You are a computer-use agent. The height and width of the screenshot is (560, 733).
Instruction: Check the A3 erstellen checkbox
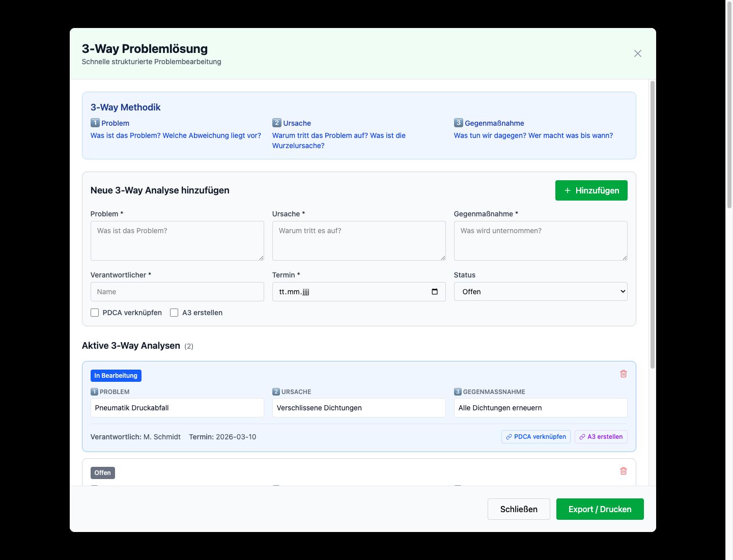coord(174,313)
